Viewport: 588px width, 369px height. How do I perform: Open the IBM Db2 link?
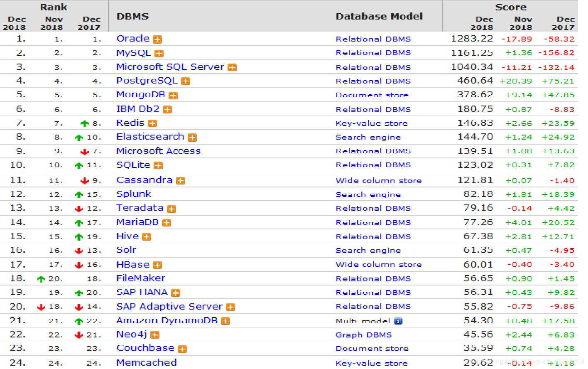point(138,109)
